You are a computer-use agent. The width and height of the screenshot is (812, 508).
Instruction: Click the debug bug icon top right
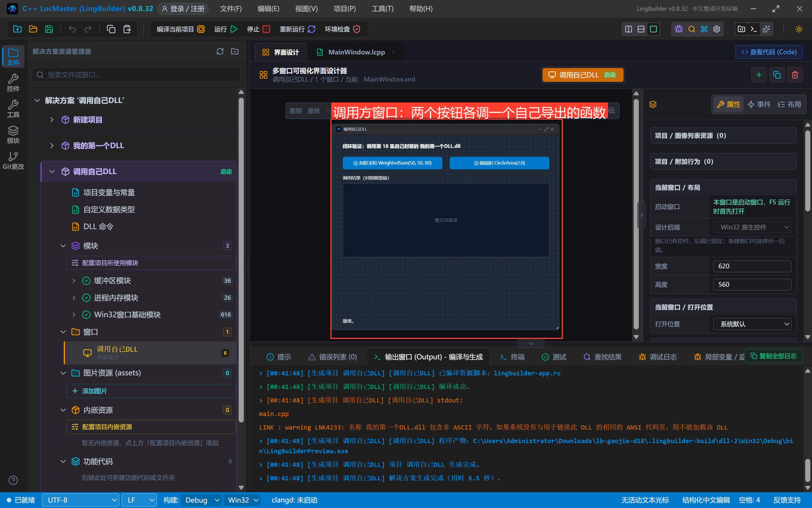tap(679, 29)
